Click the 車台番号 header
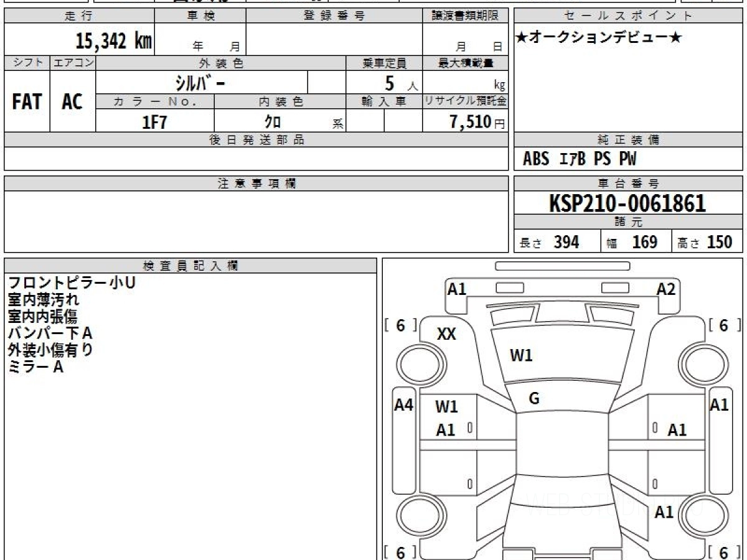This screenshot has height=560, width=747. tap(629, 184)
